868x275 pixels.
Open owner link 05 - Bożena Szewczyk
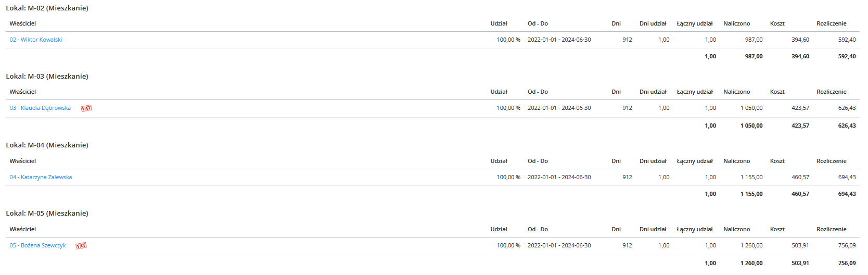tap(37, 245)
